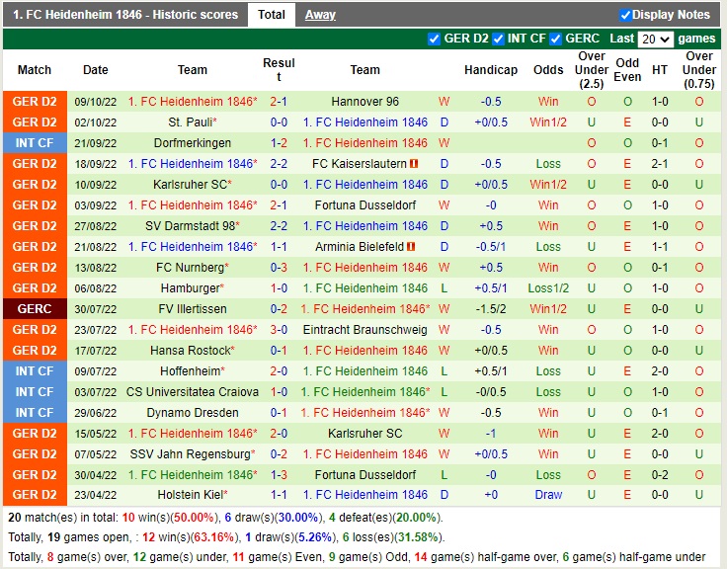728x569 pixels.
Task: Click the Odds column header
Action: point(548,70)
